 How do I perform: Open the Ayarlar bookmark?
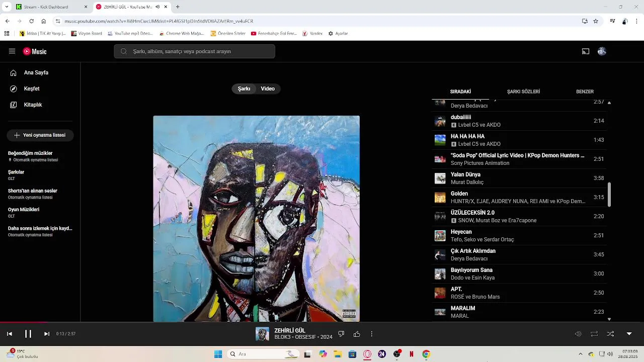tap(338, 34)
